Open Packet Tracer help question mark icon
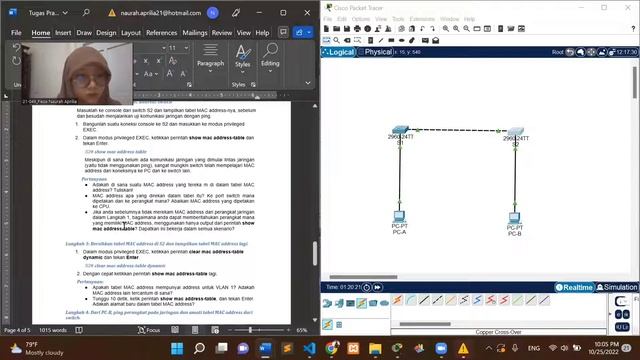The height and width of the screenshot is (360, 640). pyautogui.click(x=633, y=29)
